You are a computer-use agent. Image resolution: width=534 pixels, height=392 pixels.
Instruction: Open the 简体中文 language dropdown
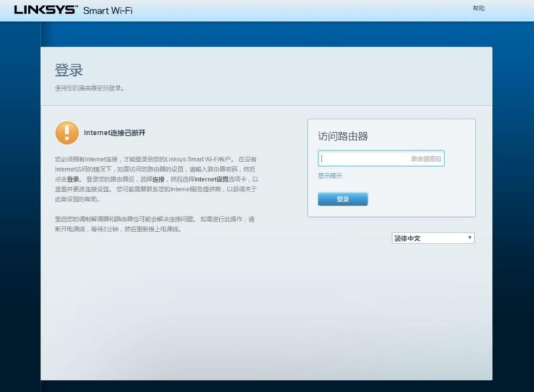click(433, 238)
